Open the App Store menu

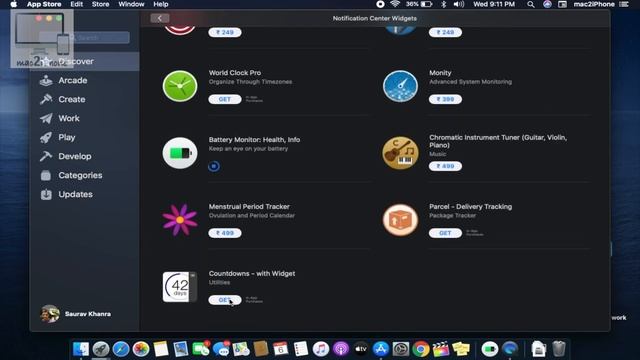point(44,4)
